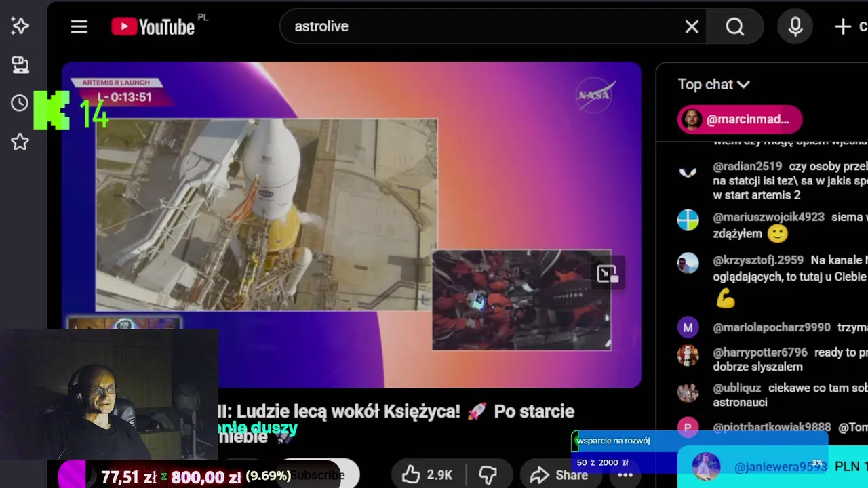Open the @mariuszwojcik4923 chat username
The image size is (868, 488).
click(768, 217)
